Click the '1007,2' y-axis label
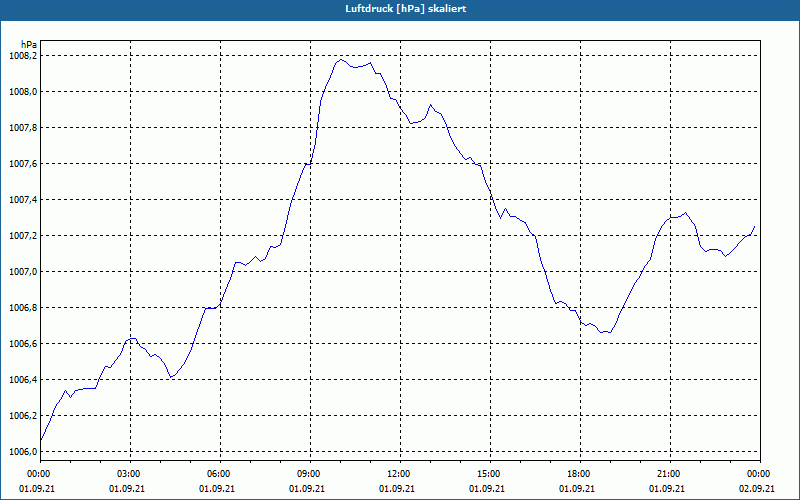800x500 pixels. 23,236
